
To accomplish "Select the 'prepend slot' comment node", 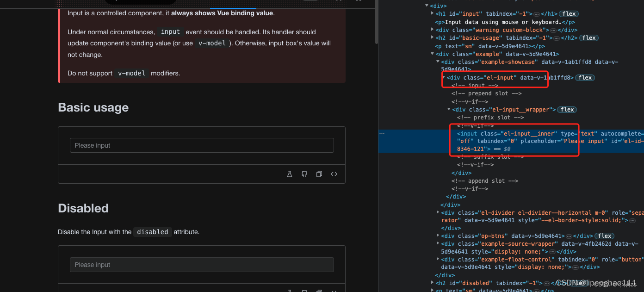I will pos(486,93).
